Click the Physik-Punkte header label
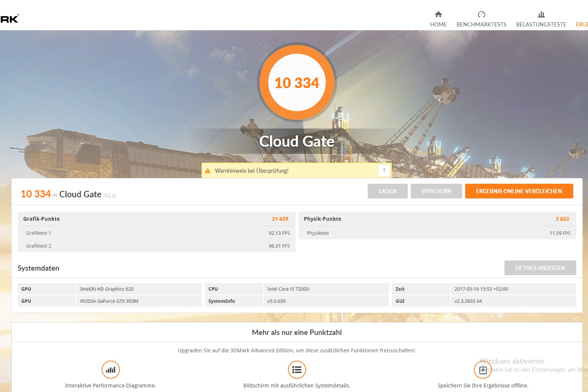The image size is (588, 392). click(323, 219)
